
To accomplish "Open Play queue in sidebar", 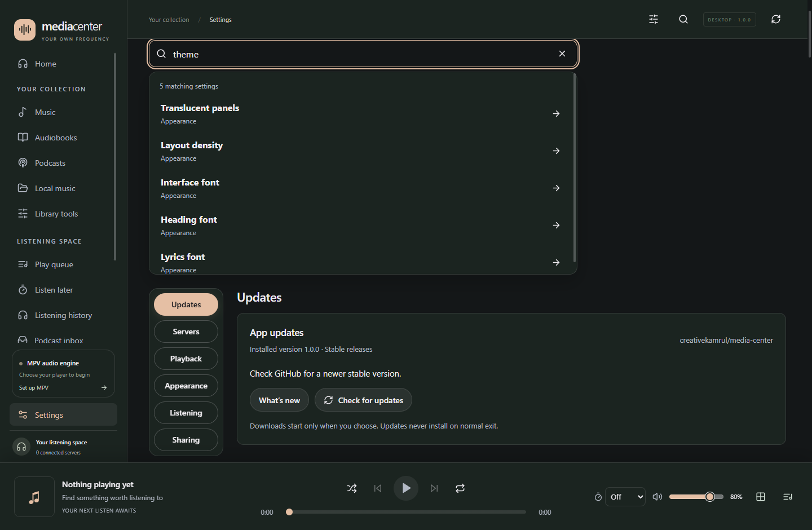I will pos(62,264).
